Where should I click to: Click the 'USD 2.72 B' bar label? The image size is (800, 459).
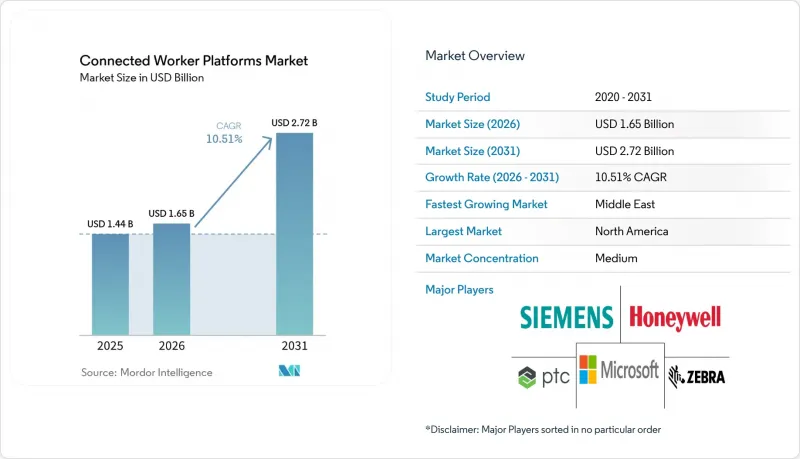[x=294, y=123]
